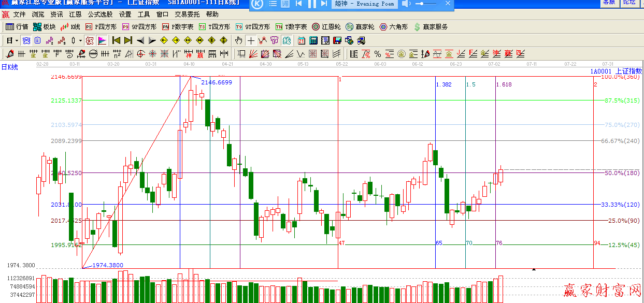Toggle the crosshair cursor tool

tap(251, 40)
